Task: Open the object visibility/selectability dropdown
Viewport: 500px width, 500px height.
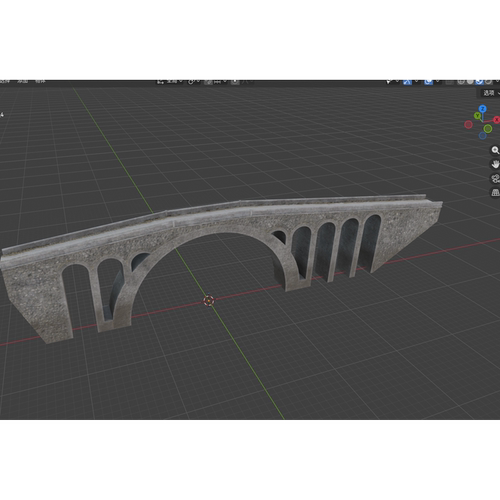Action: pos(392,82)
